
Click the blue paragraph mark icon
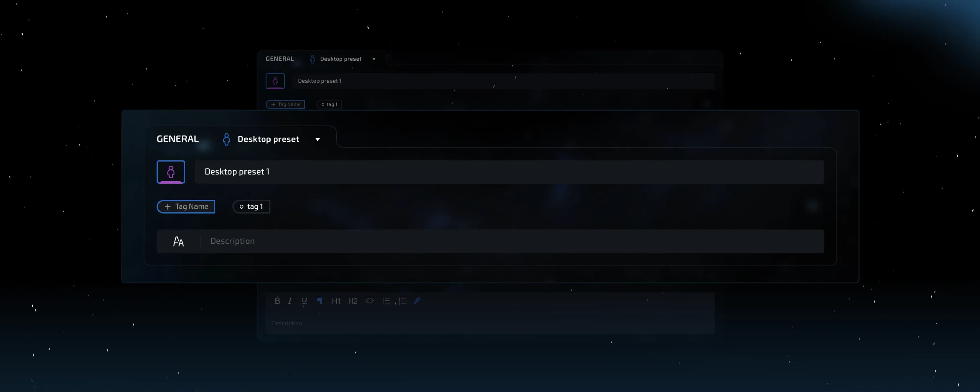click(320, 301)
